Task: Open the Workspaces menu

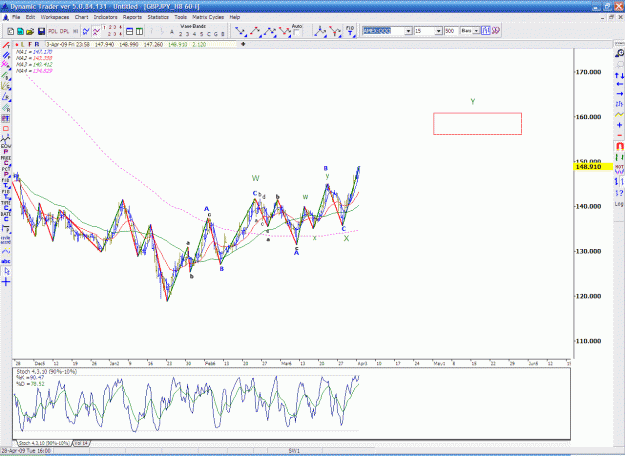Action: [55, 17]
